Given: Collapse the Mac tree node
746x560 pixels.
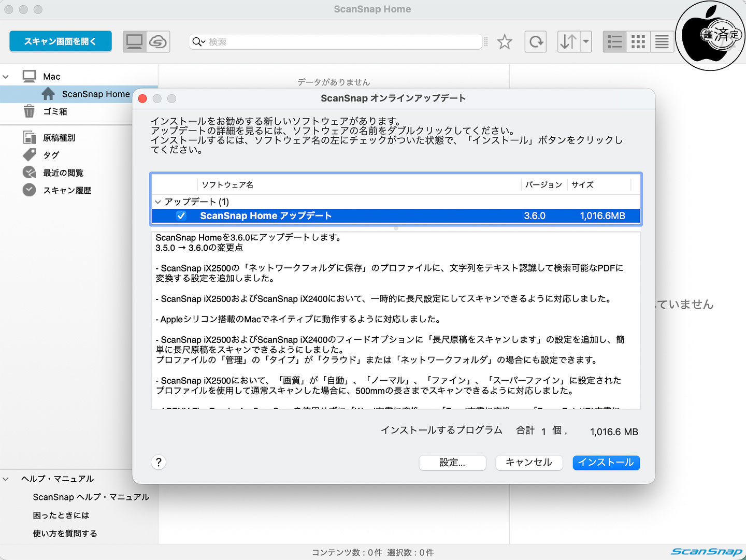Looking at the screenshot, I should pyautogui.click(x=6, y=77).
